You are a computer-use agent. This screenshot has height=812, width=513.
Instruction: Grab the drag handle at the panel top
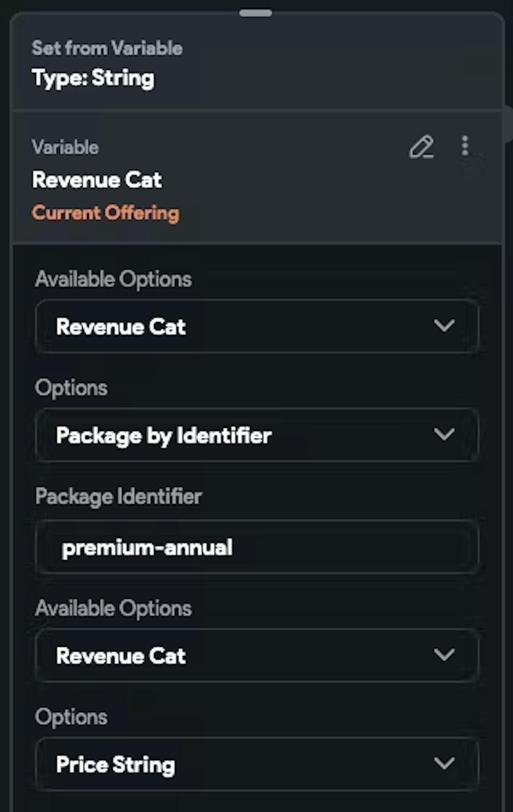coord(255,13)
